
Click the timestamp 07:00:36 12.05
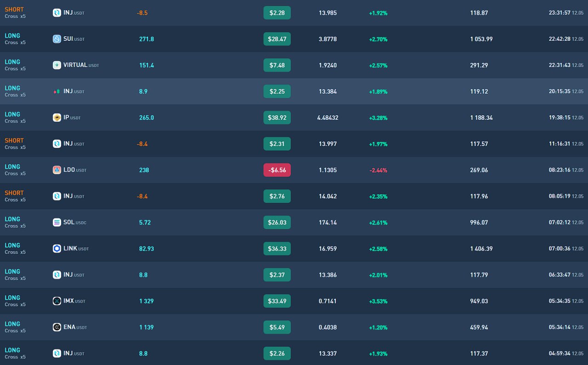pos(566,248)
